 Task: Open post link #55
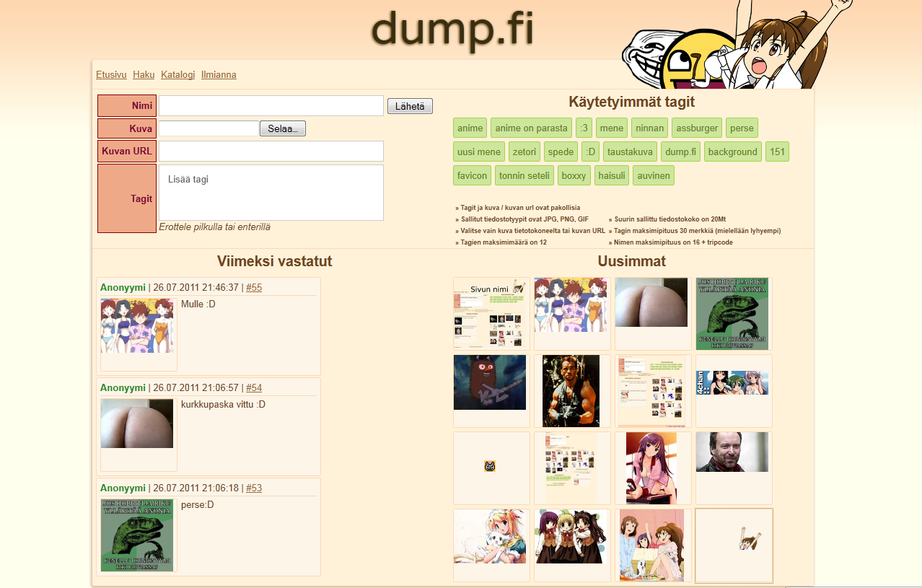point(254,288)
